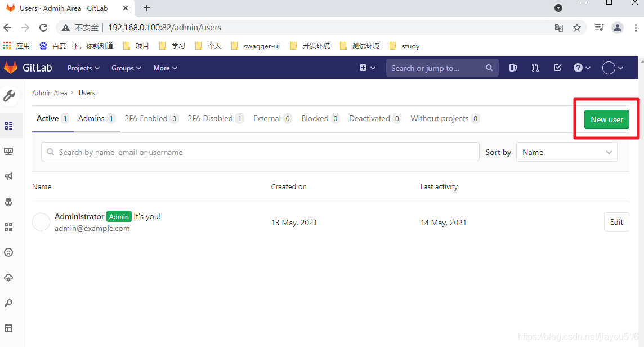Click the user search input field
The image size is (644, 347).
pyautogui.click(x=260, y=152)
